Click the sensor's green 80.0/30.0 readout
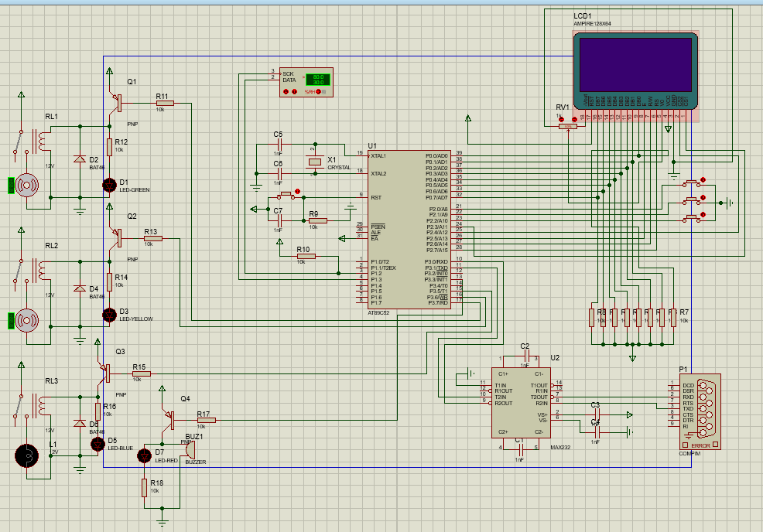 click(318, 80)
